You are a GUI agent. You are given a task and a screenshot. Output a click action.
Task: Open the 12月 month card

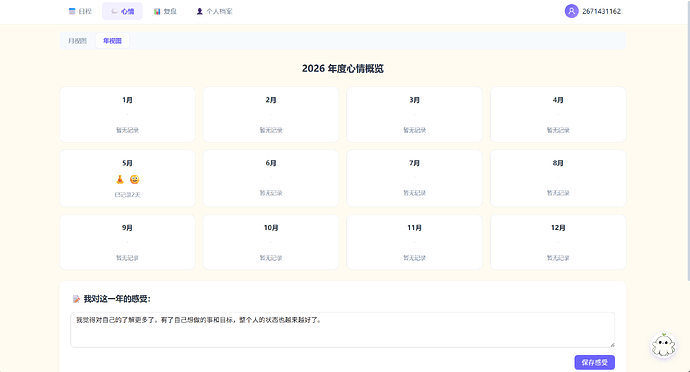coord(558,242)
